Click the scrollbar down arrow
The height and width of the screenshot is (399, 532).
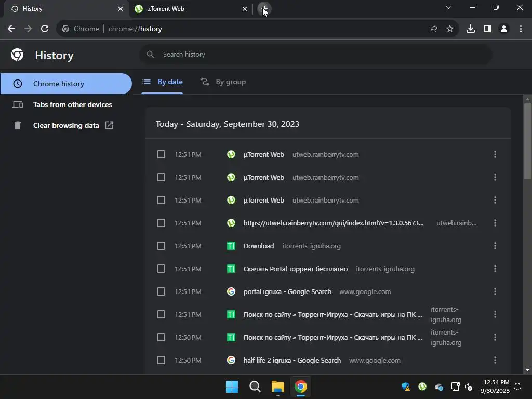527,370
